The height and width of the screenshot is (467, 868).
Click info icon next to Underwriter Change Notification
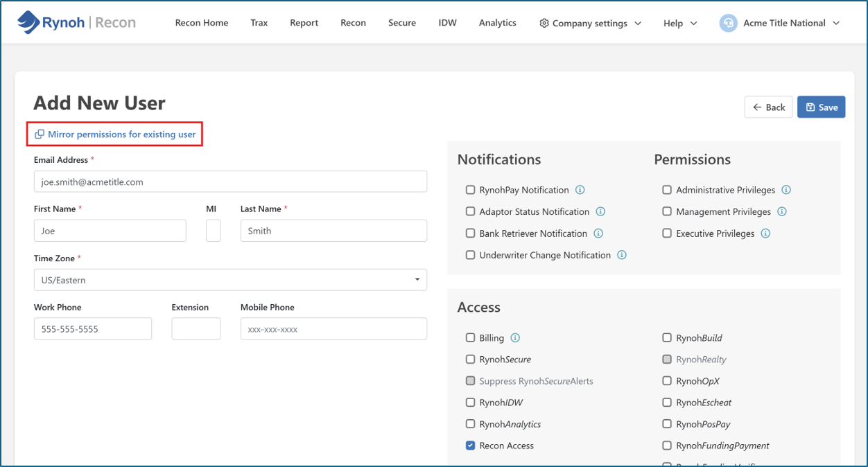click(x=622, y=255)
